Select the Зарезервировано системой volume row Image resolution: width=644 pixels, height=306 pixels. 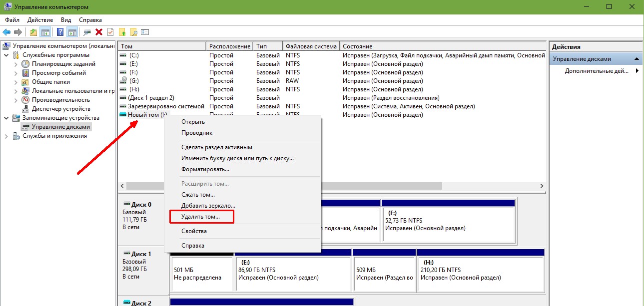(x=331, y=106)
